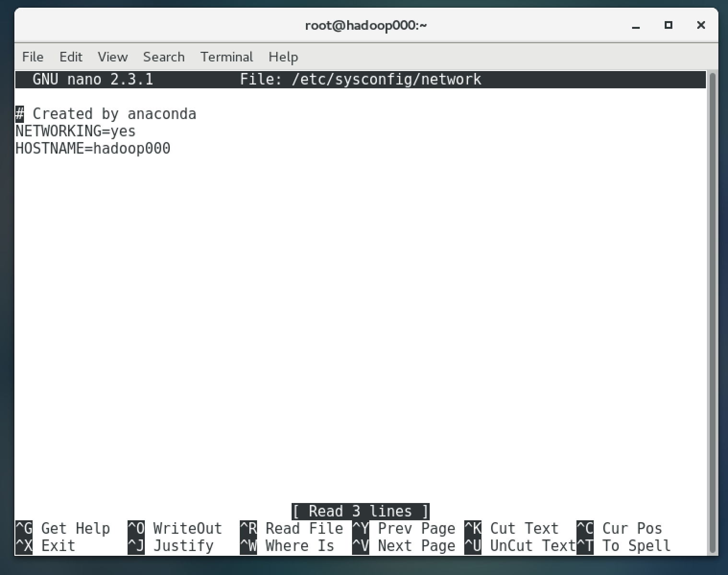The width and height of the screenshot is (728, 575).
Task: Click the 'File: /etc/sysconfig/network' header
Action: 360,79
